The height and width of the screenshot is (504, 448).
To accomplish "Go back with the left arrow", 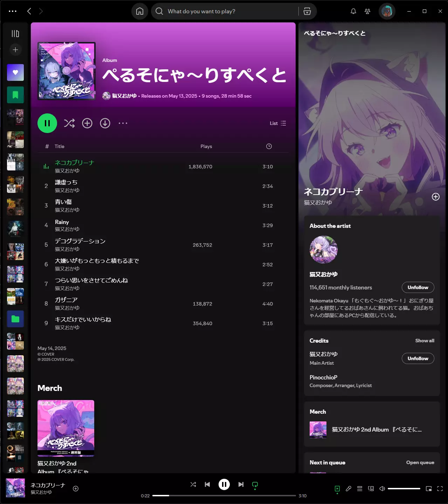I will (29, 11).
